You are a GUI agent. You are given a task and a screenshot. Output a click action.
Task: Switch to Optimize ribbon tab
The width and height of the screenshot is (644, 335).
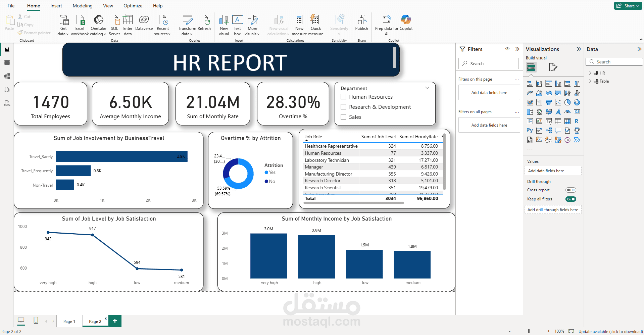coord(133,6)
